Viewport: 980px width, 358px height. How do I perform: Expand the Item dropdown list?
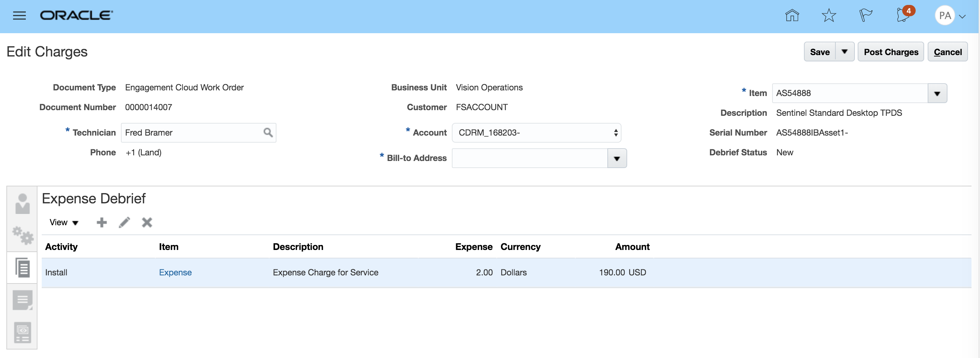(x=937, y=94)
